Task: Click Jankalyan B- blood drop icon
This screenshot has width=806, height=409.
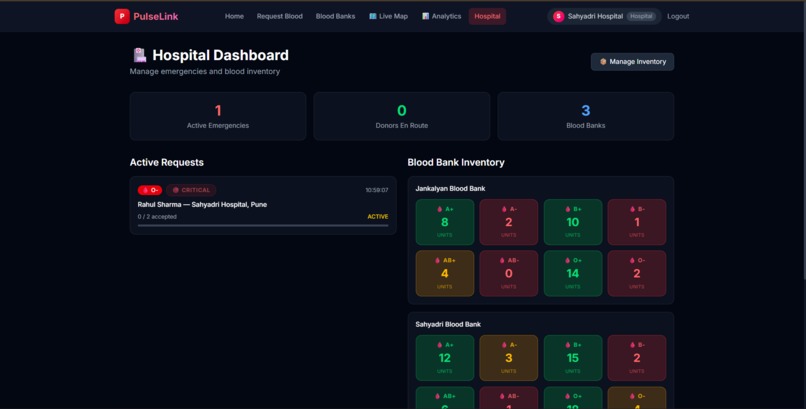Action: (632, 209)
